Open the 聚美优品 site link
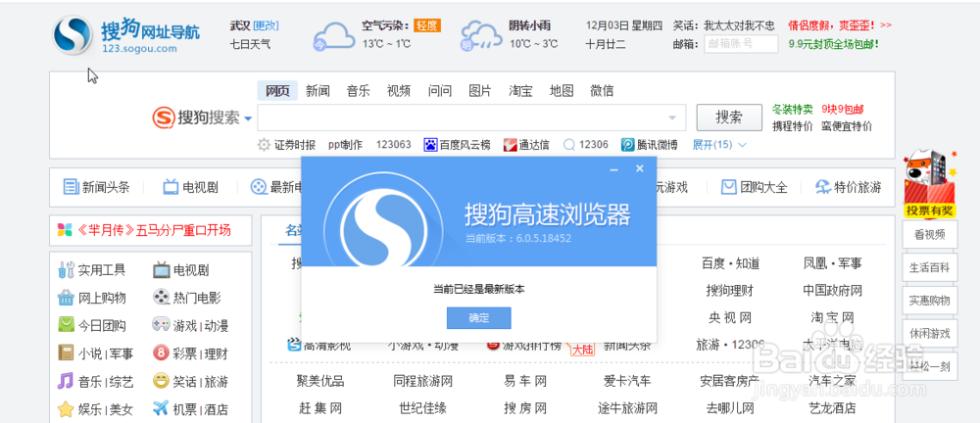The image size is (980, 423). point(320,381)
